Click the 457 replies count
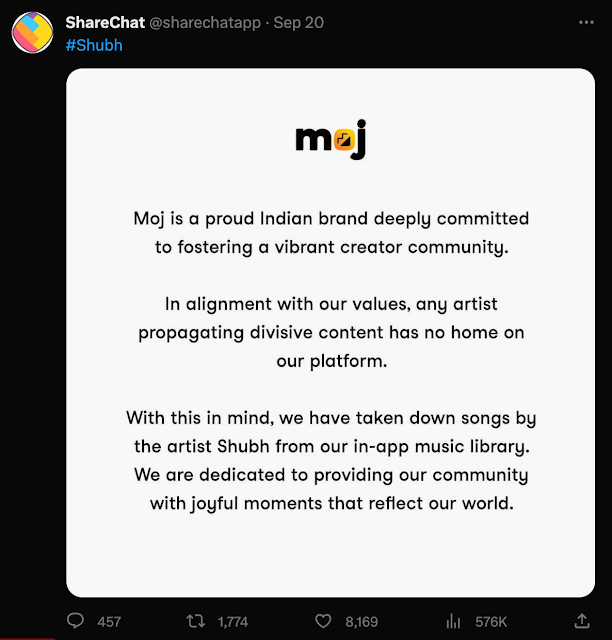612x640 pixels. click(x=109, y=622)
